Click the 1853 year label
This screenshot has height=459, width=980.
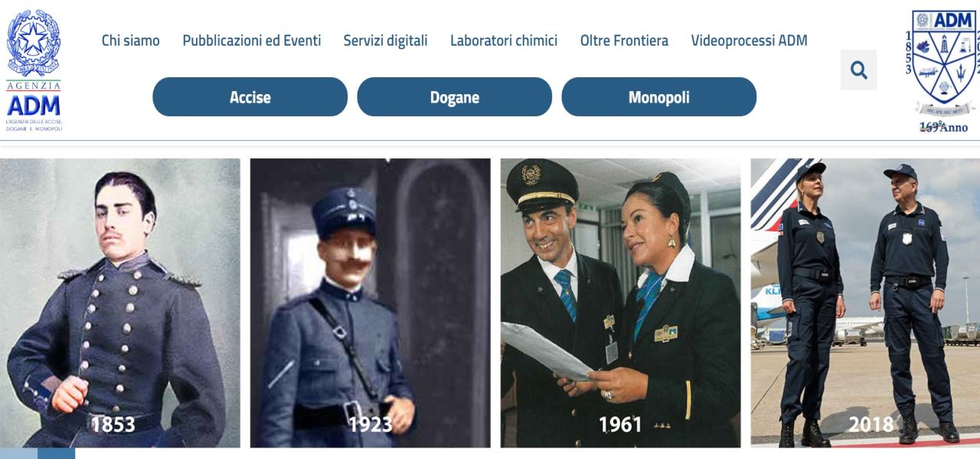point(113,424)
